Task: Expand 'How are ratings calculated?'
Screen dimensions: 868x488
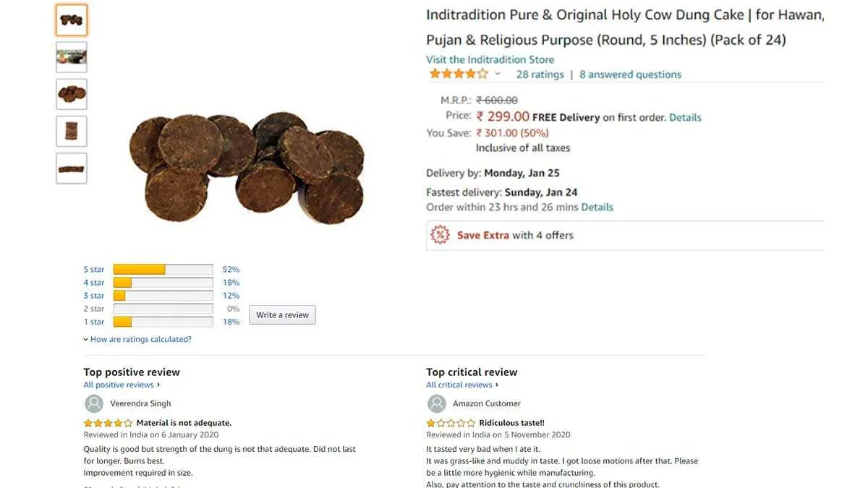Action: point(140,339)
